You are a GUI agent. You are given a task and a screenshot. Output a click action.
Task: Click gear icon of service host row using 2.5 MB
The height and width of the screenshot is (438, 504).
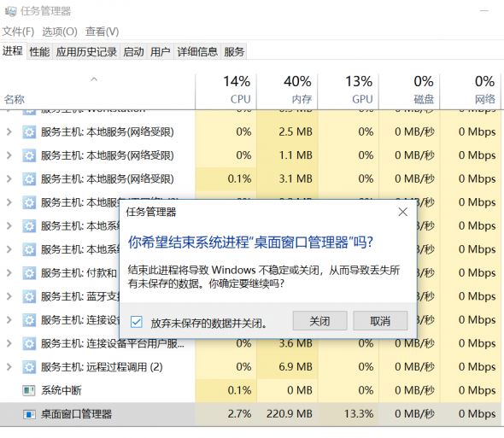pos(29,132)
